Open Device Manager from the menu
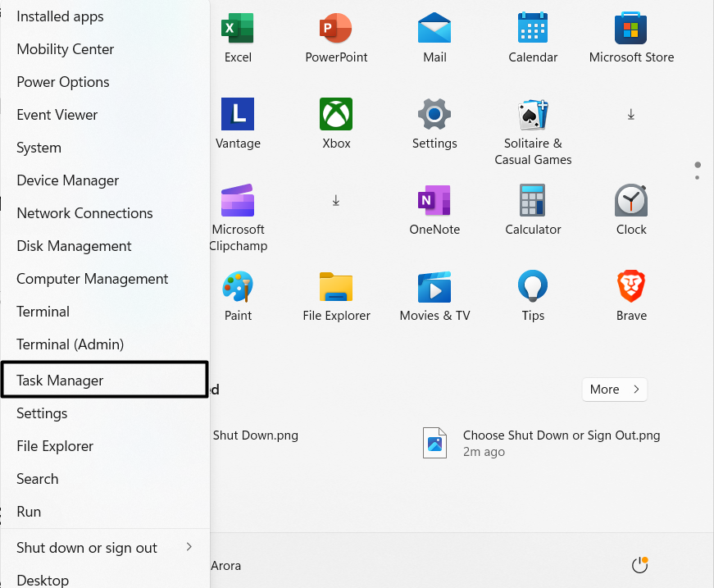The width and height of the screenshot is (714, 588). point(68,180)
